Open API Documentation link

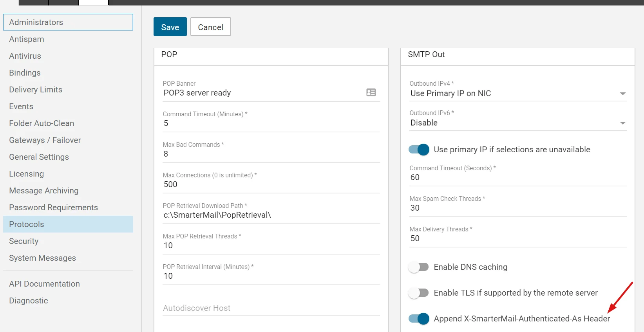coord(68,284)
